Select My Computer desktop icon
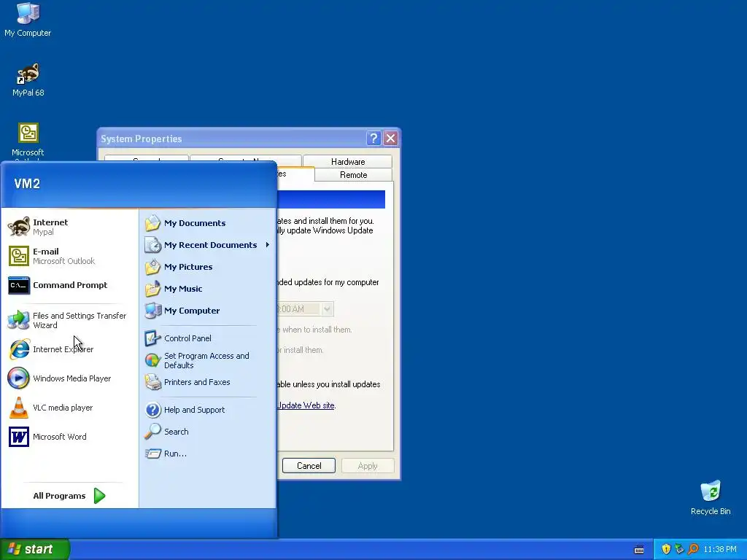This screenshot has width=747, height=560. point(28,20)
